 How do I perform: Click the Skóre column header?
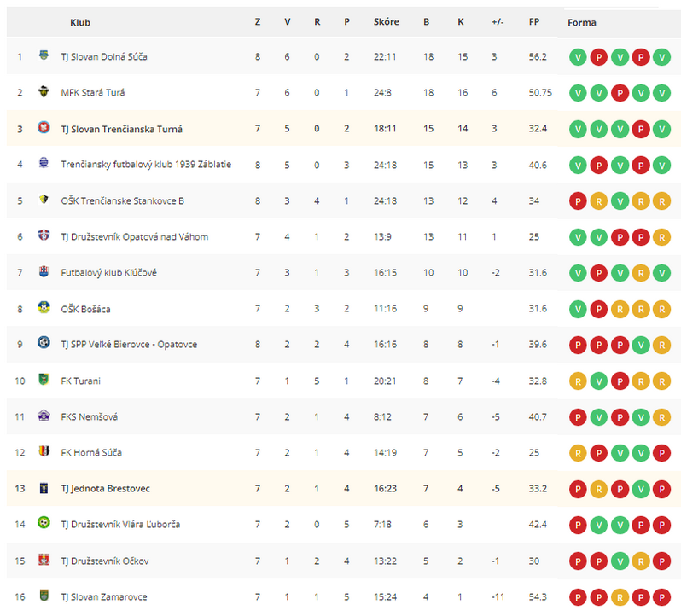coord(386,21)
